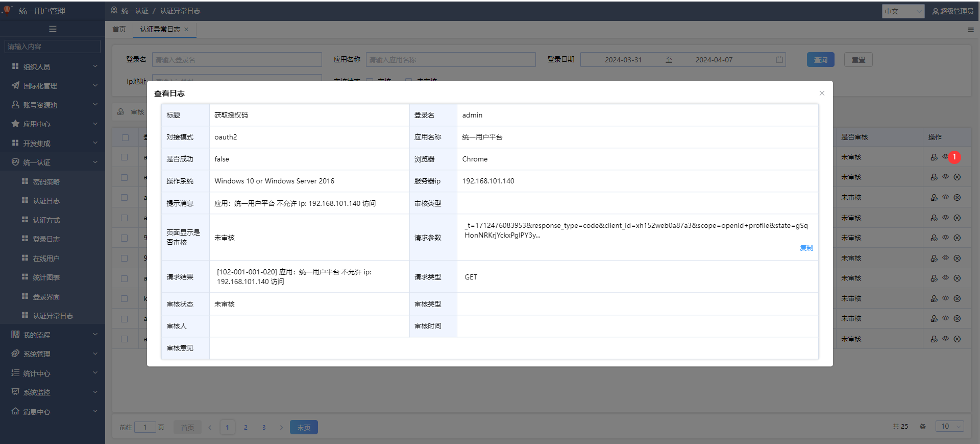This screenshot has width=980, height=444.
Task: Click the 组织人员 grid icon
Action: point(15,66)
